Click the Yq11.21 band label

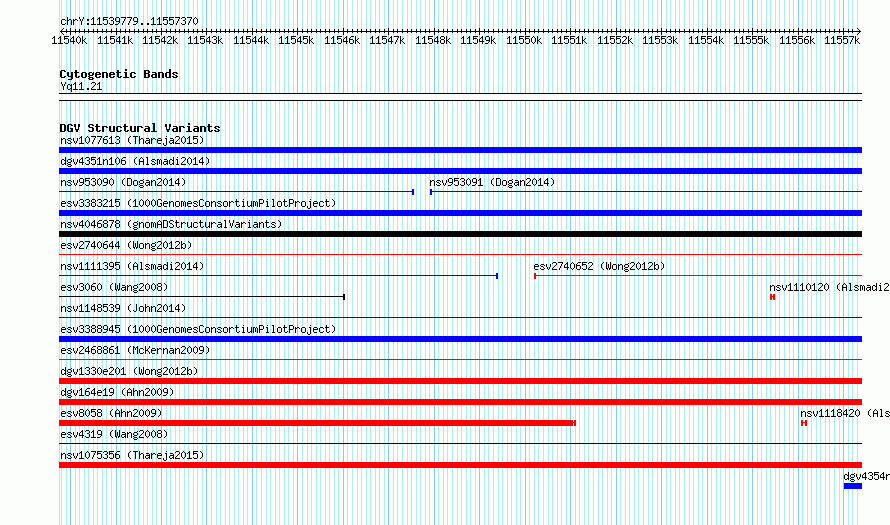pos(81,86)
